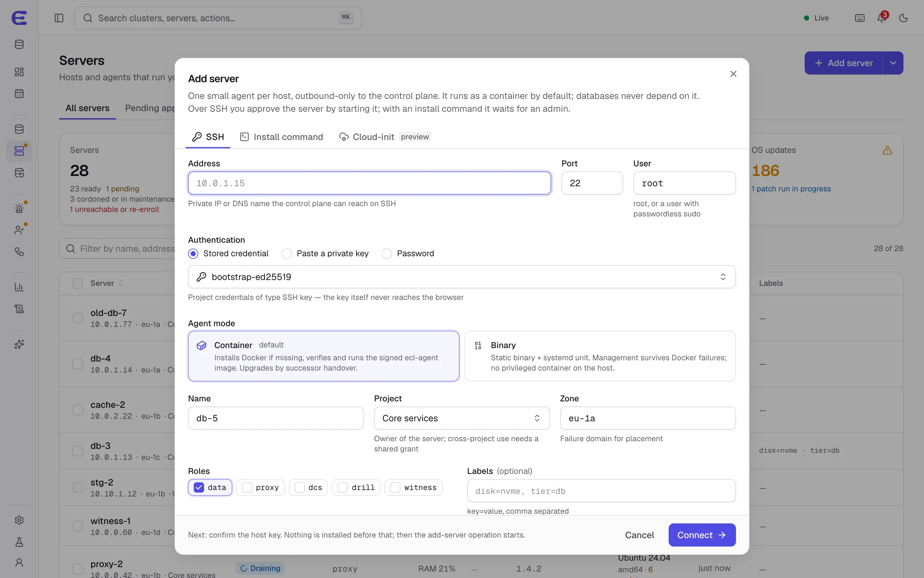Expand the Add server arrow menu

(893, 63)
